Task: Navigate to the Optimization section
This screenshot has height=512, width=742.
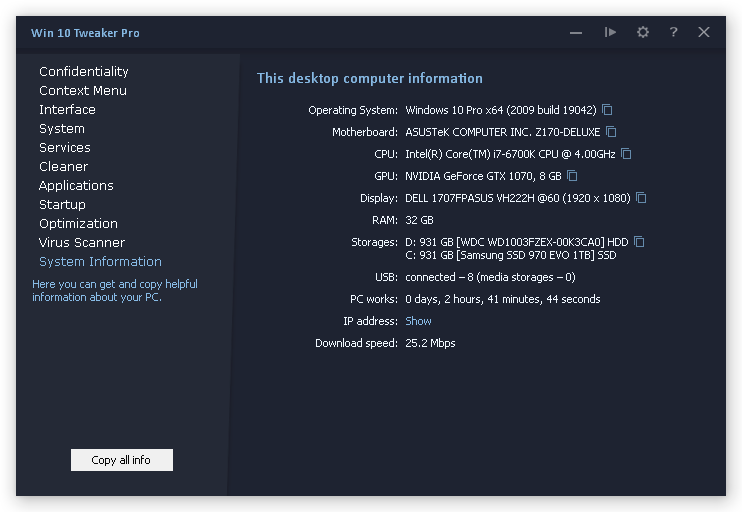Action: coord(78,223)
